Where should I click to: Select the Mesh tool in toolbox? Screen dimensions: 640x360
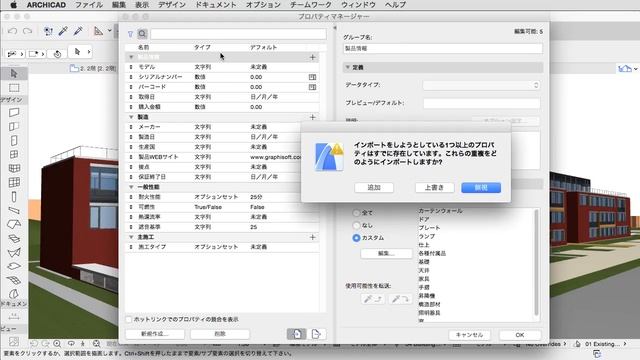coord(14,280)
